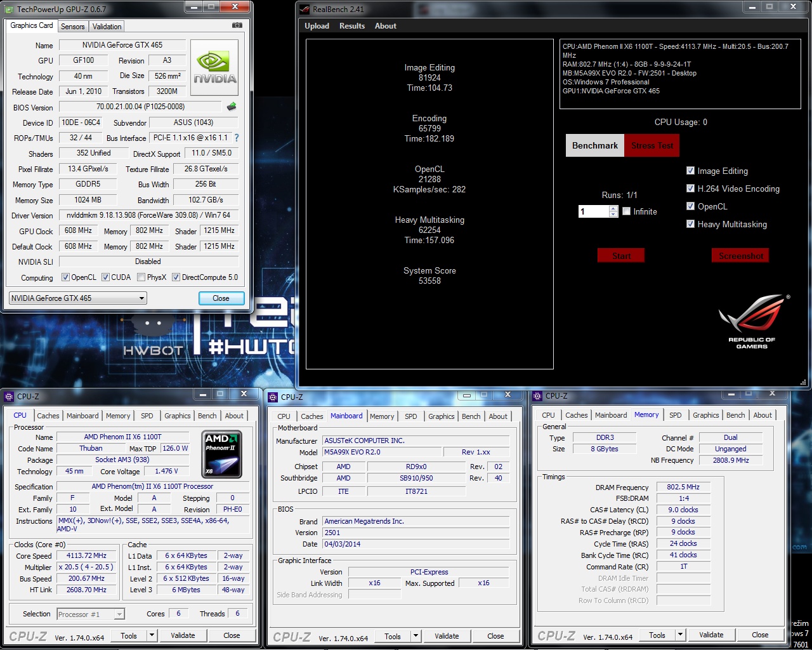
Task: Open the Validation tab in GPU-Z
Action: tap(107, 26)
